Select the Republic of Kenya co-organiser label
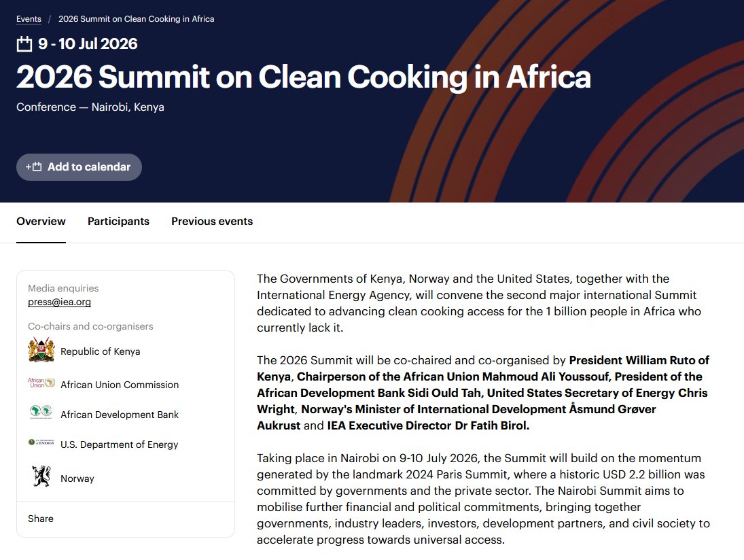 click(100, 351)
